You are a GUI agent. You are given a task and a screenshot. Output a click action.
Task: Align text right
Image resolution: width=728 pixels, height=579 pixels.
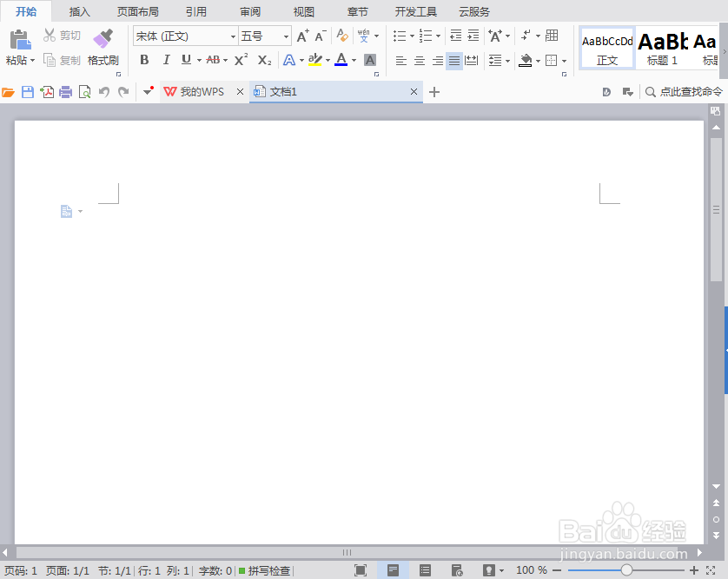[437, 60]
